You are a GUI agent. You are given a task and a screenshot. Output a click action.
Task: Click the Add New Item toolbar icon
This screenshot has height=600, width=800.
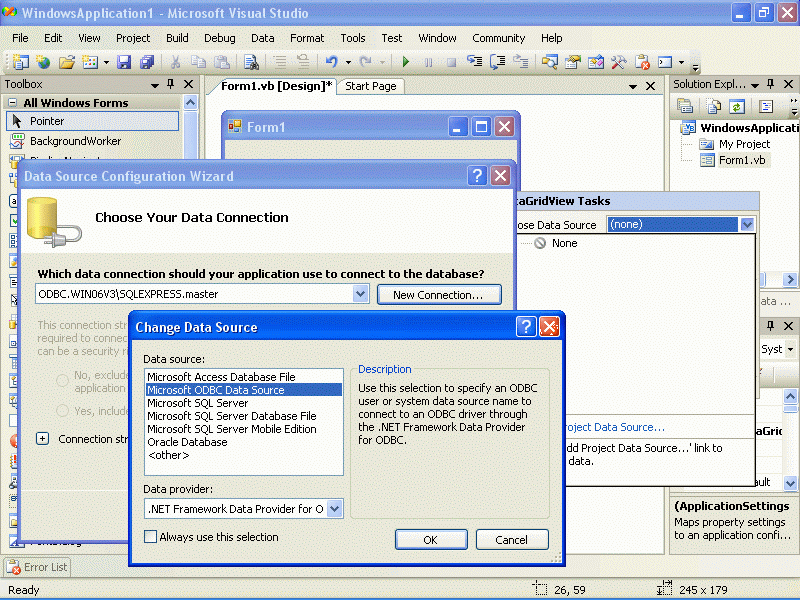[90, 62]
